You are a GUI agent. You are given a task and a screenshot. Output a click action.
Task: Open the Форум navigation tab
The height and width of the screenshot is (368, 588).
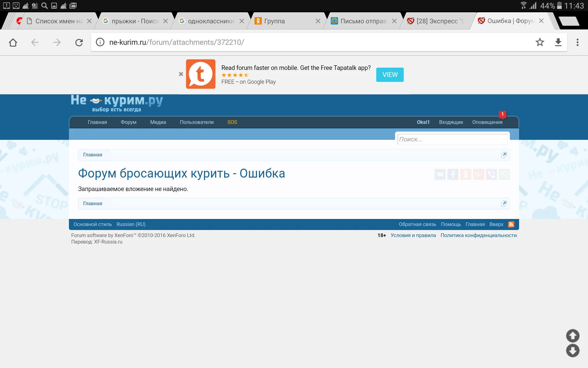coord(128,122)
